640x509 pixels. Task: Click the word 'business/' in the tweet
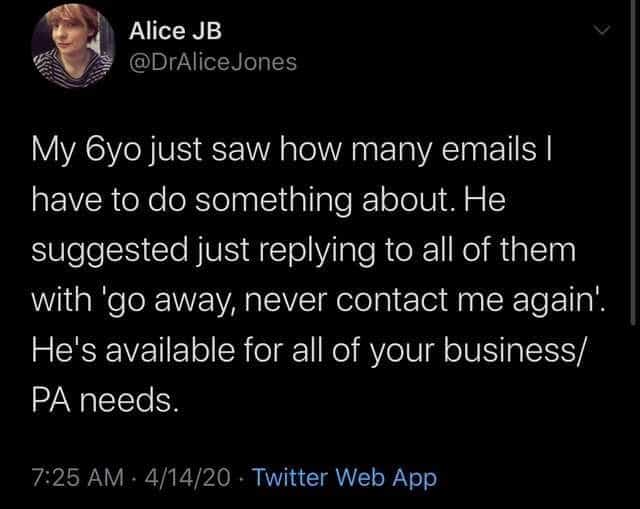click(514, 351)
